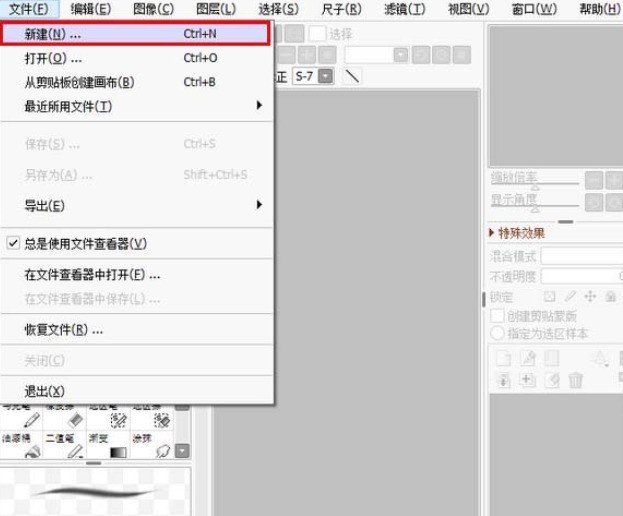623x516 pixels.
Task: Open the 编辑(E) menu
Action: click(x=91, y=9)
